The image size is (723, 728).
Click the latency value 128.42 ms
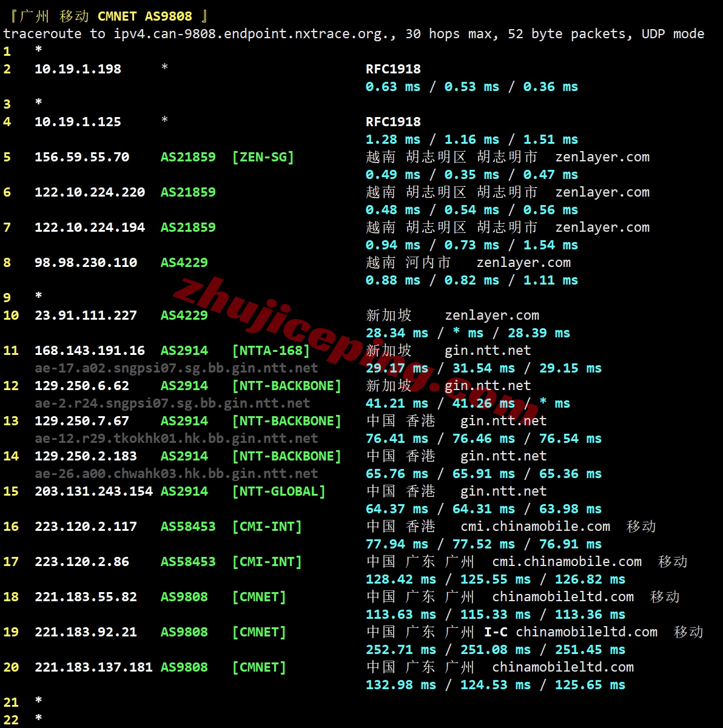click(x=401, y=579)
